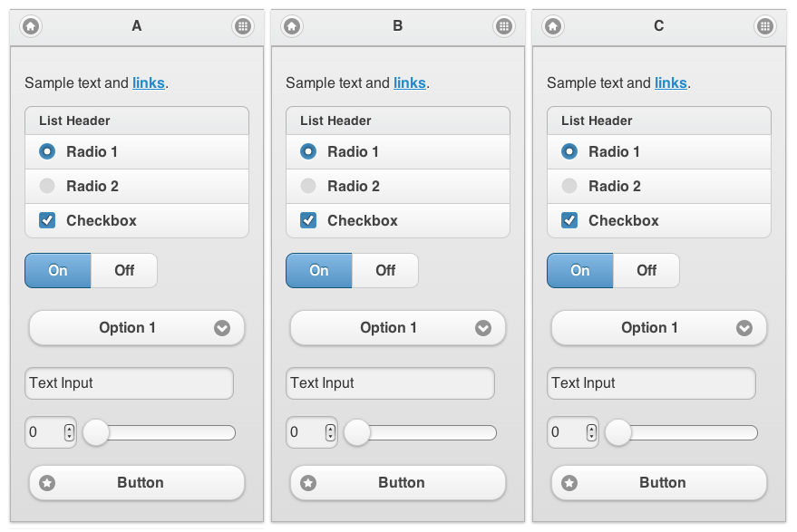The height and width of the screenshot is (532, 797).
Task: Click the star icon on panel A's Button
Action: 47,483
